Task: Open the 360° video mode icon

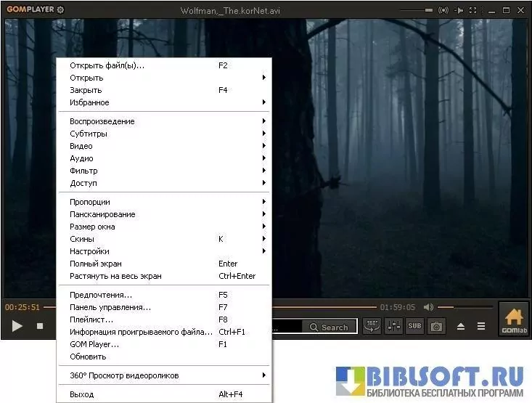Action: [372, 326]
